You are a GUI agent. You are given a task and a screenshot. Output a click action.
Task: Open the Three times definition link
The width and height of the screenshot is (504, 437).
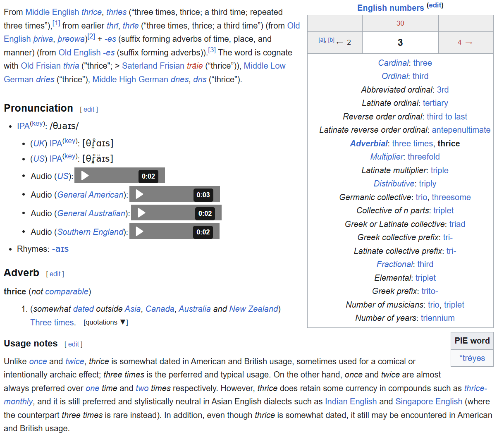click(52, 322)
